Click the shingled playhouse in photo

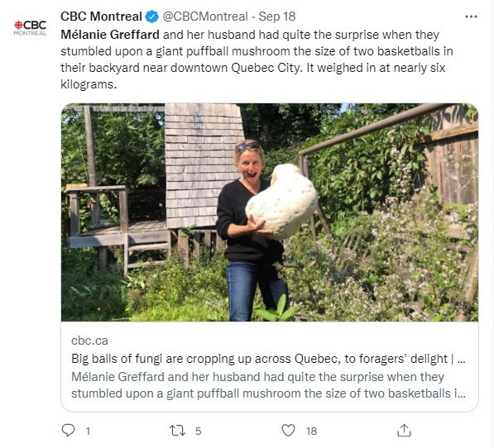202,165
